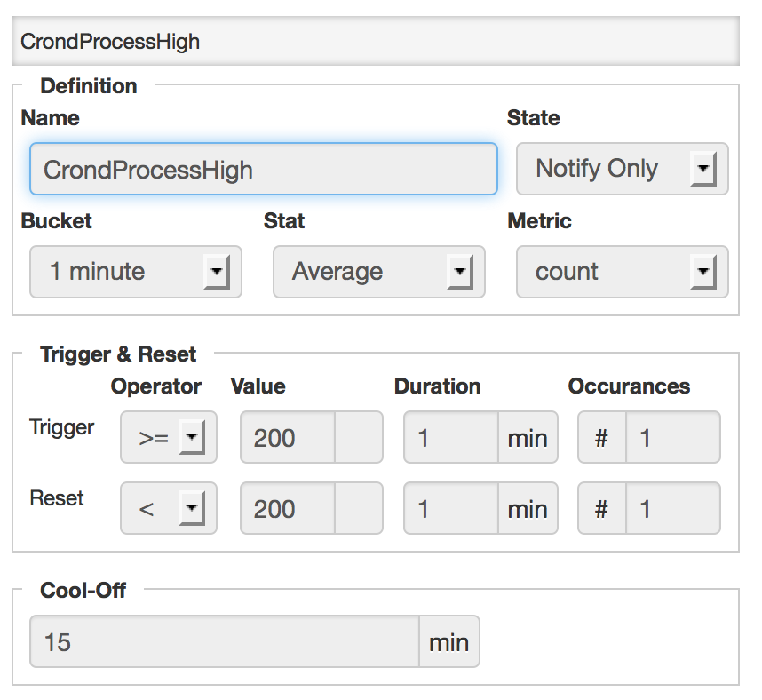Open the Stat dropdown showing Average

[x=378, y=272]
